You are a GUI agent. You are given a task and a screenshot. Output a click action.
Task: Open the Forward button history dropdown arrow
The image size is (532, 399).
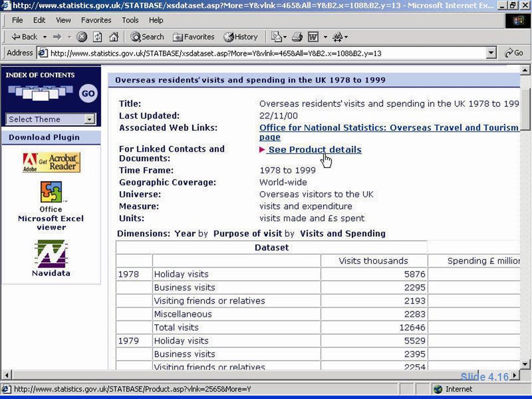69,37
